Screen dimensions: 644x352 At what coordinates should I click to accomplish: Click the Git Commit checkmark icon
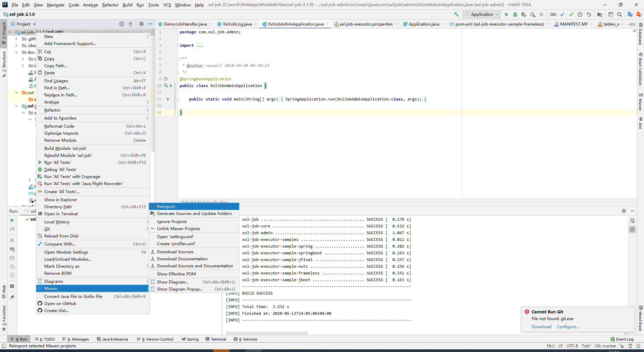pyautogui.click(x=571, y=14)
